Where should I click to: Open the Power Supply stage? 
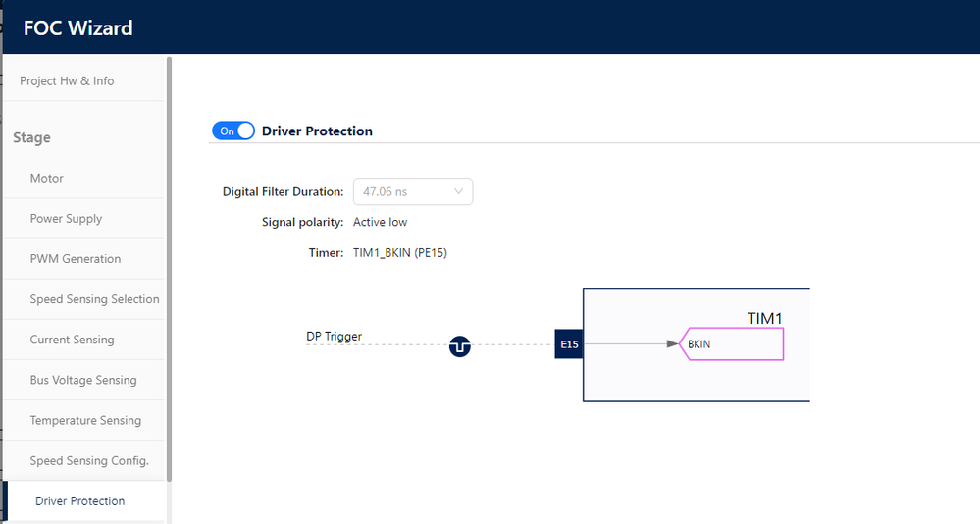84,218
